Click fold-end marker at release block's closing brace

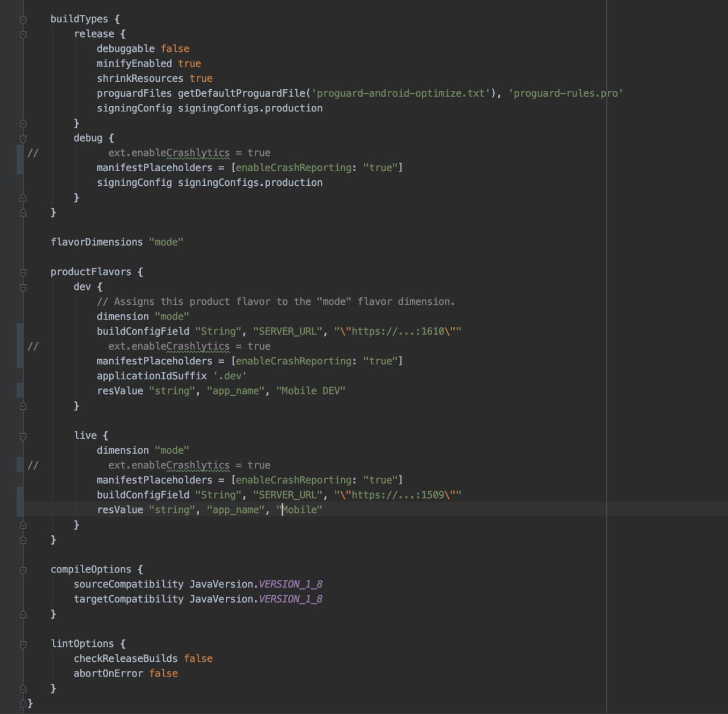click(x=23, y=123)
